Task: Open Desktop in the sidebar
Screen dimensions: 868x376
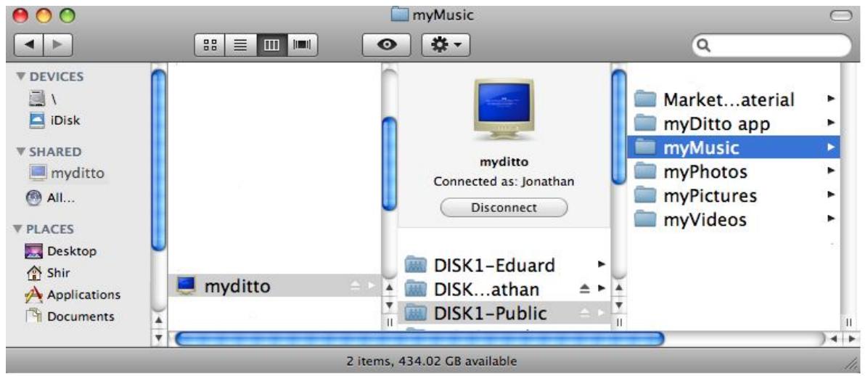Action: [61, 251]
